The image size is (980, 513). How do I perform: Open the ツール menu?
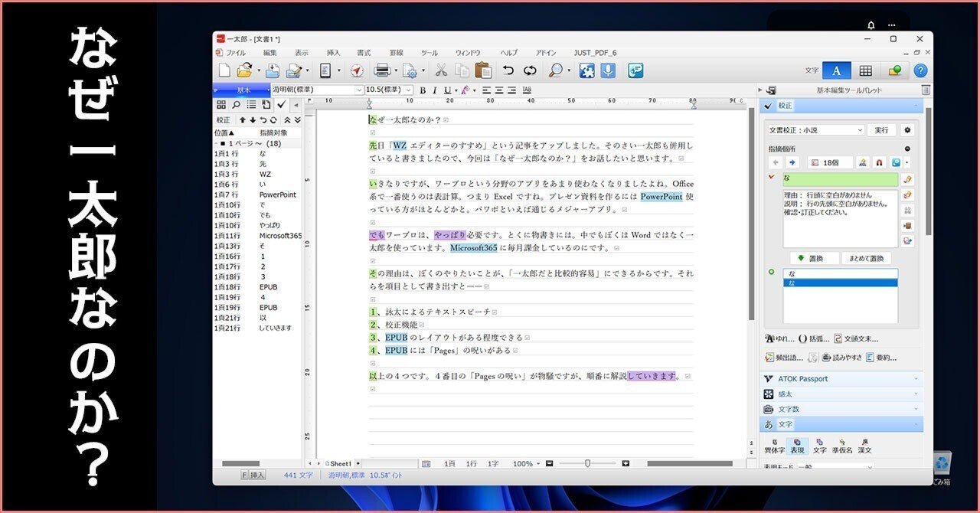coord(429,52)
